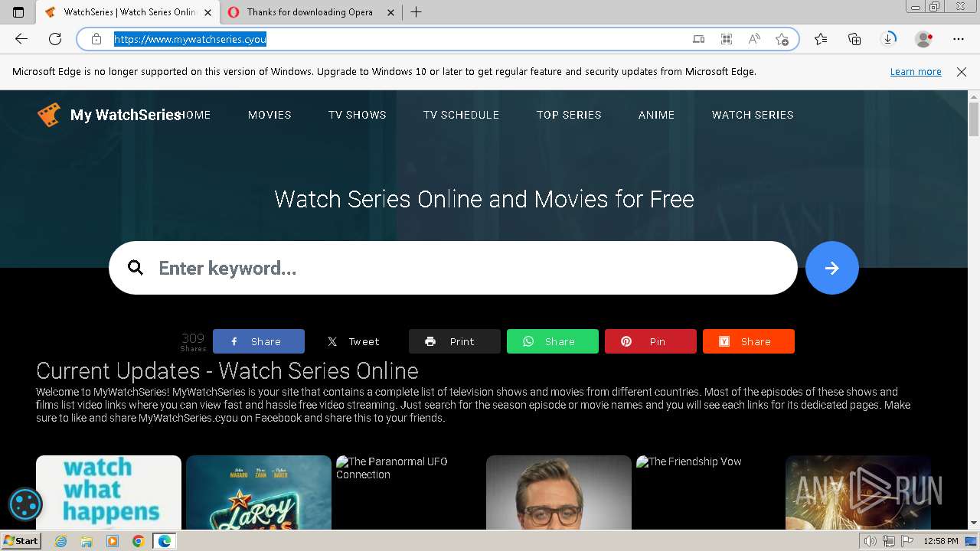The image size is (980, 551).
Task: Open The Friendship Vow item
Action: (709, 492)
